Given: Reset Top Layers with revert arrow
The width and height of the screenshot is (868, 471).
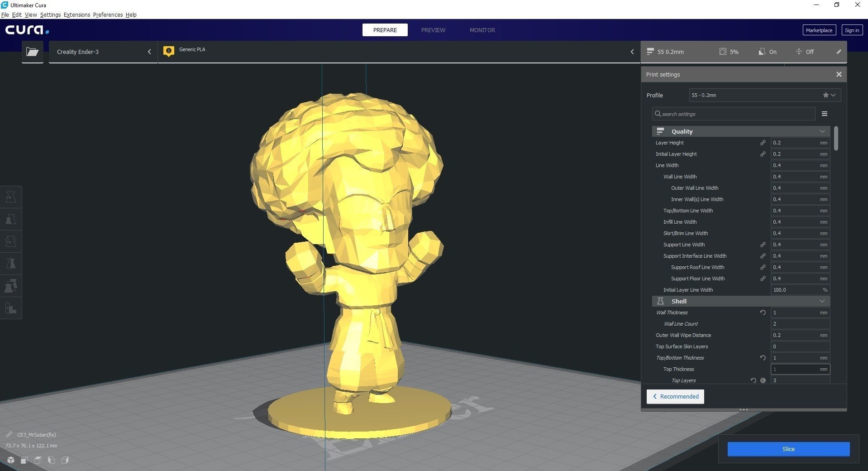Looking at the screenshot, I should [753, 380].
